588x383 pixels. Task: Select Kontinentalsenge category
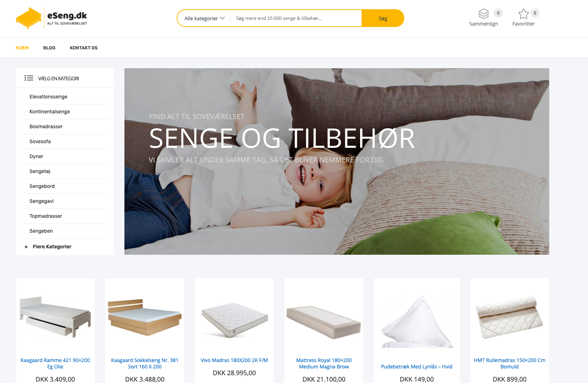coord(50,112)
